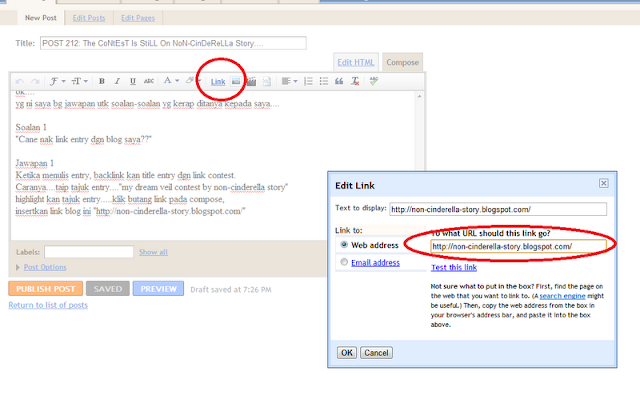Select the Web address radio option

click(344, 245)
